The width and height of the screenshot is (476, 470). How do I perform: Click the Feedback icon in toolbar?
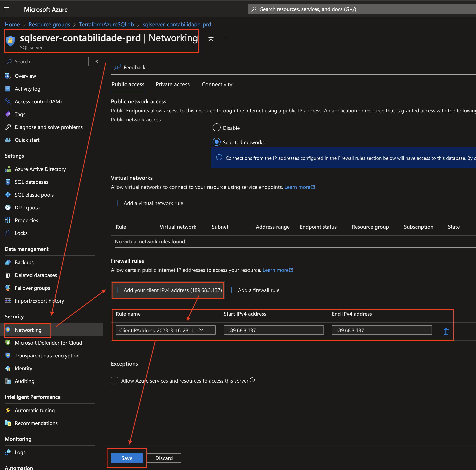117,67
